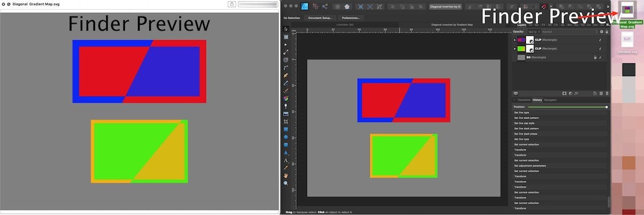Select the Zoom magnifier tool

(286, 183)
